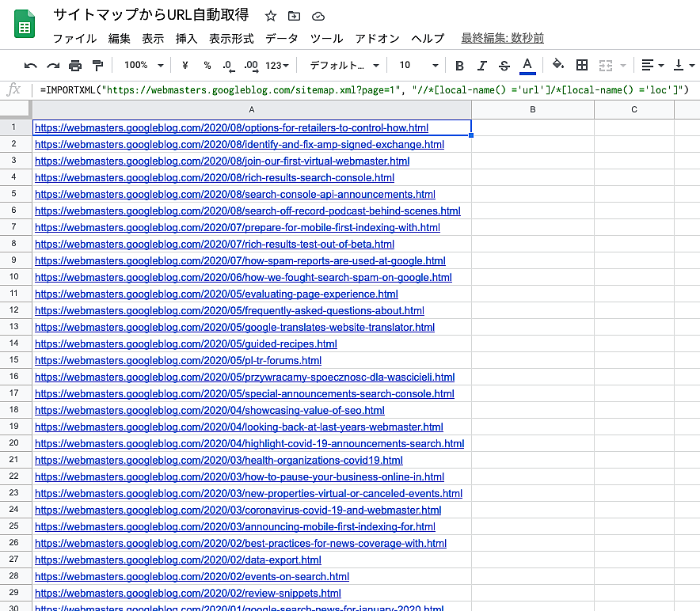Toggle italic formatting

tap(482, 65)
